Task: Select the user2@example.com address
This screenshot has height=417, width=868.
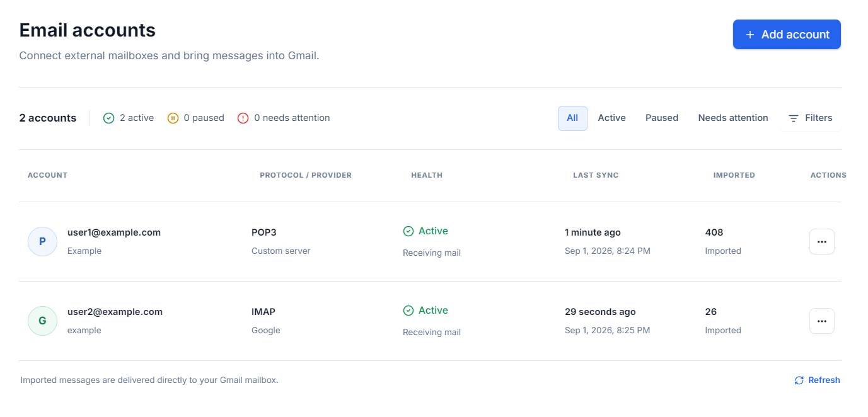Action: tap(115, 312)
